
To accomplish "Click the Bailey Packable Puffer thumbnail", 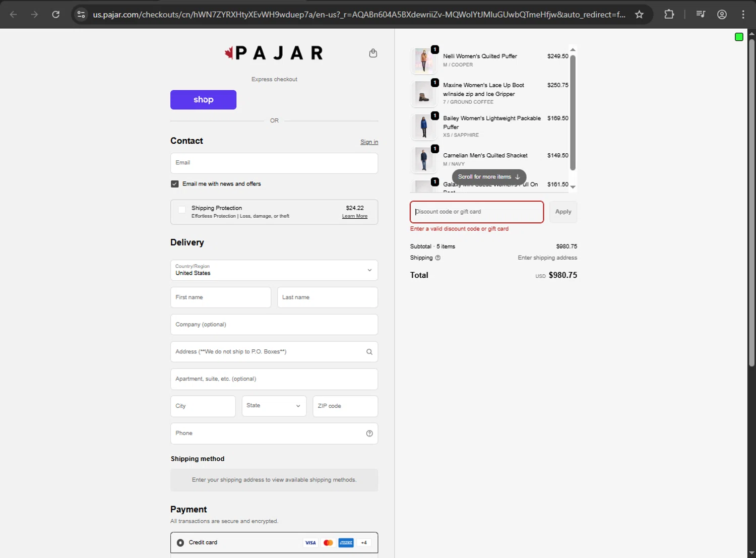I will click(x=424, y=127).
